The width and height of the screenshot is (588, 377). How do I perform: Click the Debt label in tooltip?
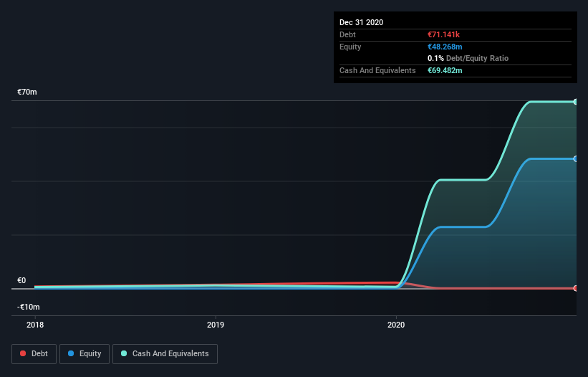coord(347,34)
